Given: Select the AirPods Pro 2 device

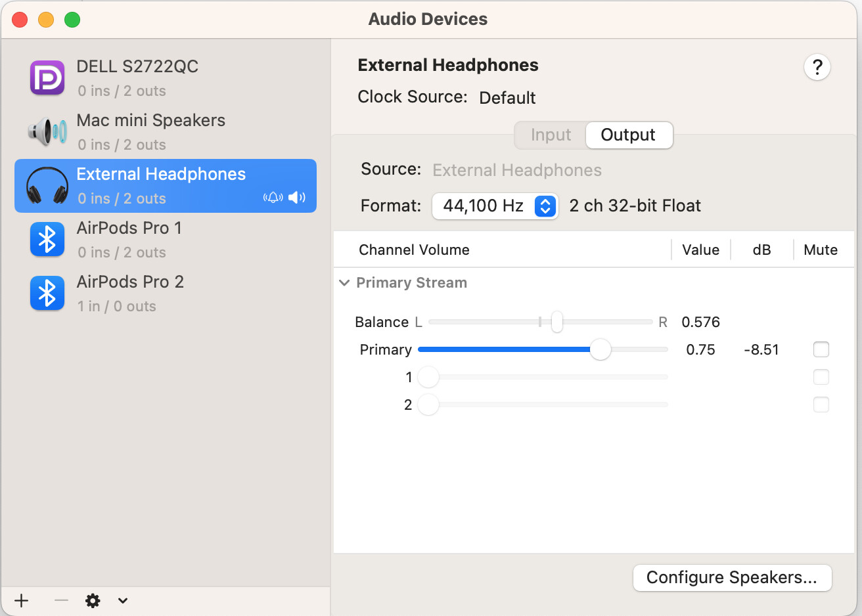Looking at the screenshot, I should tap(166, 294).
